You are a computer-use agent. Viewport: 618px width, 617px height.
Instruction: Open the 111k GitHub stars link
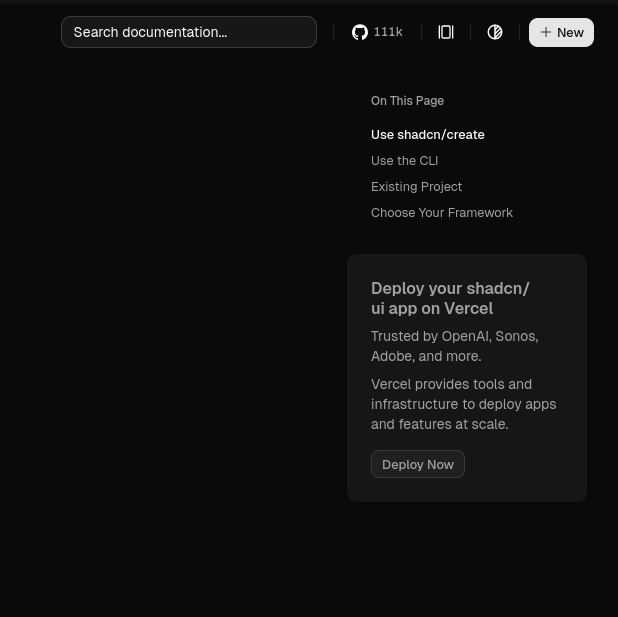click(x=377, y=32)
